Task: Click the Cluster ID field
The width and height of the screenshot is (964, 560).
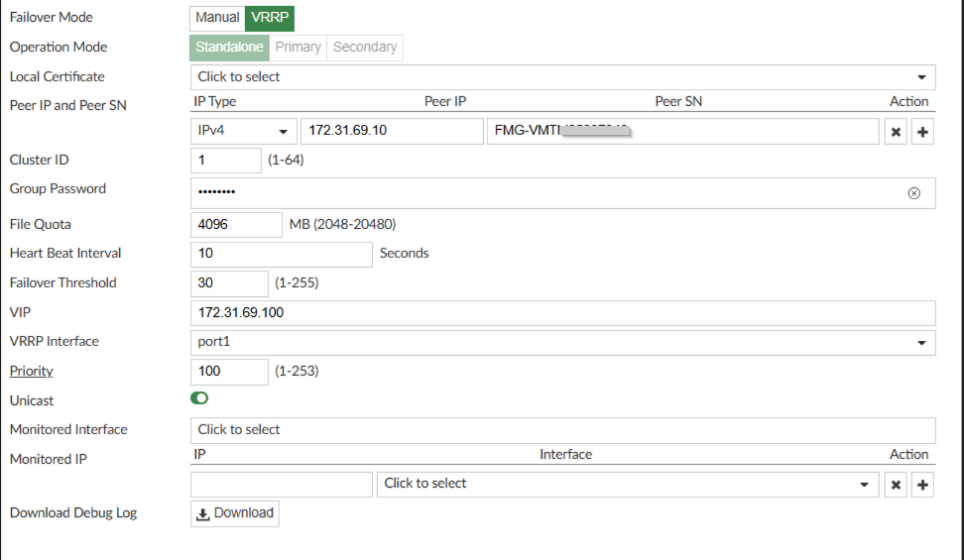Action: coord(226,161)
